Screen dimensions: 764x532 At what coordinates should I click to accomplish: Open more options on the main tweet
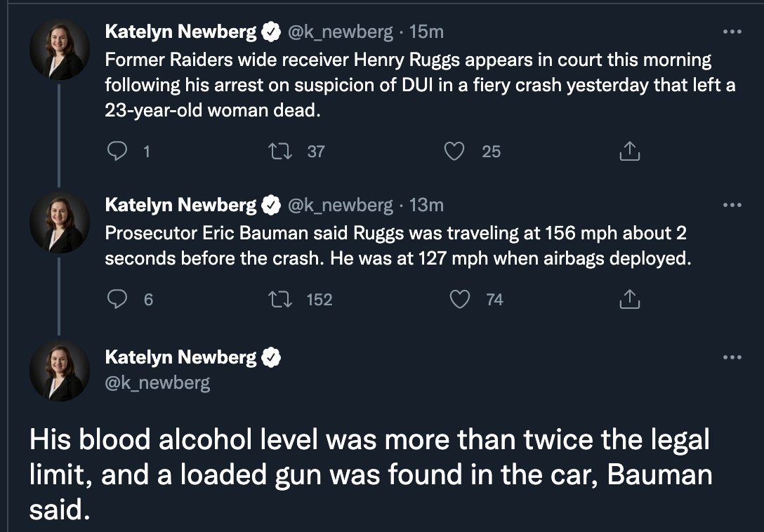click(732, 357)
